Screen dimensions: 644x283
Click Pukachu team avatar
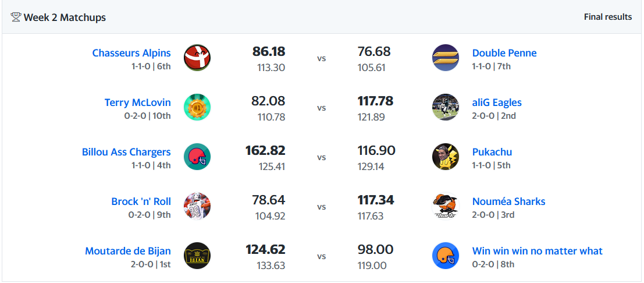click(446, 157)
